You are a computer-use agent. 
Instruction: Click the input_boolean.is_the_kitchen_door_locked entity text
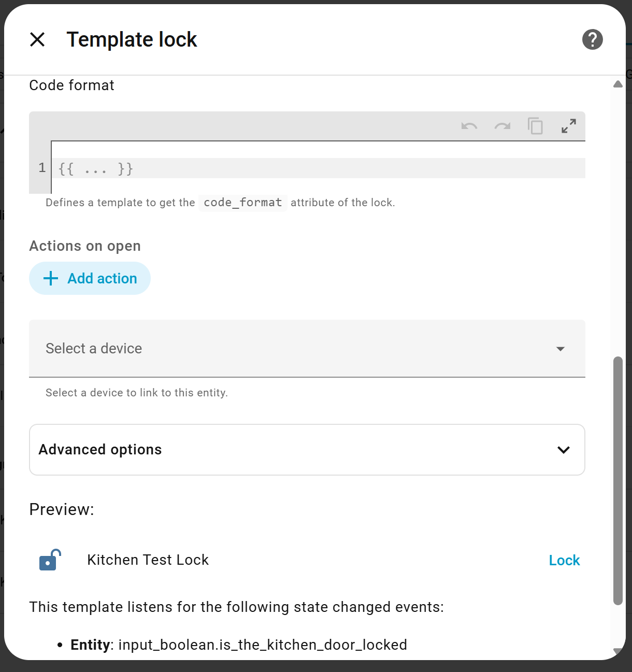coord(263,645)
